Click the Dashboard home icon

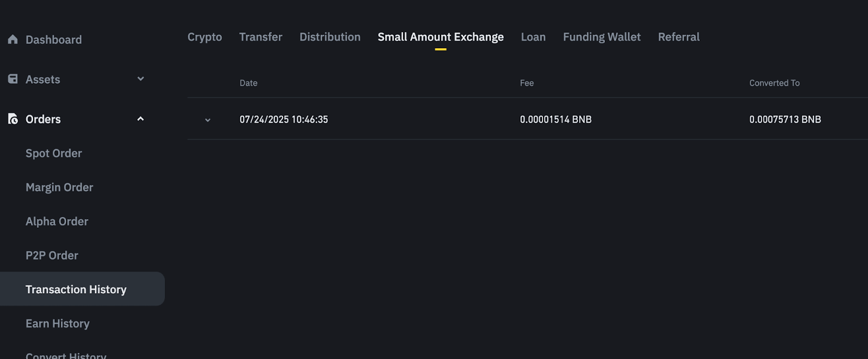pos(13,40)
